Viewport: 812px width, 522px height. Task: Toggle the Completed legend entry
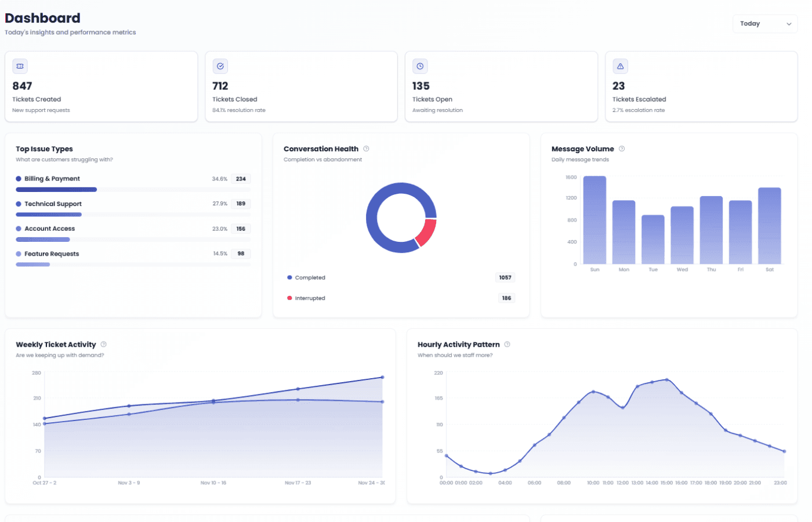[x=306, y=277]
